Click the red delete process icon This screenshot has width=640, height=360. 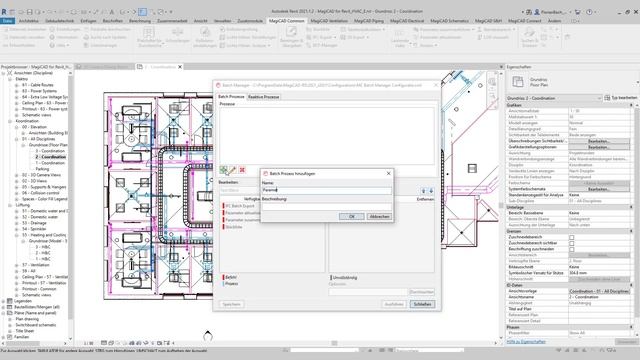(242, 169)
